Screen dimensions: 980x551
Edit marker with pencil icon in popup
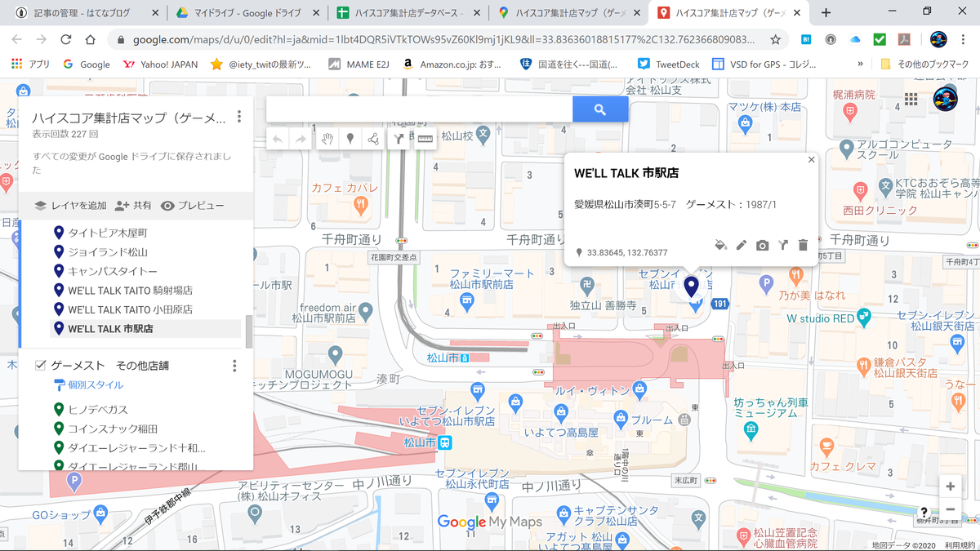[x=742, y=245]
